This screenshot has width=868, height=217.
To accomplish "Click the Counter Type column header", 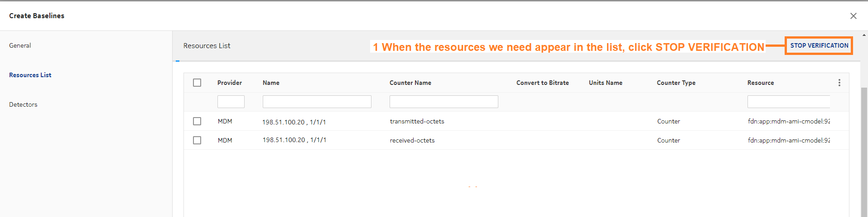I will [x=676, y=83].
